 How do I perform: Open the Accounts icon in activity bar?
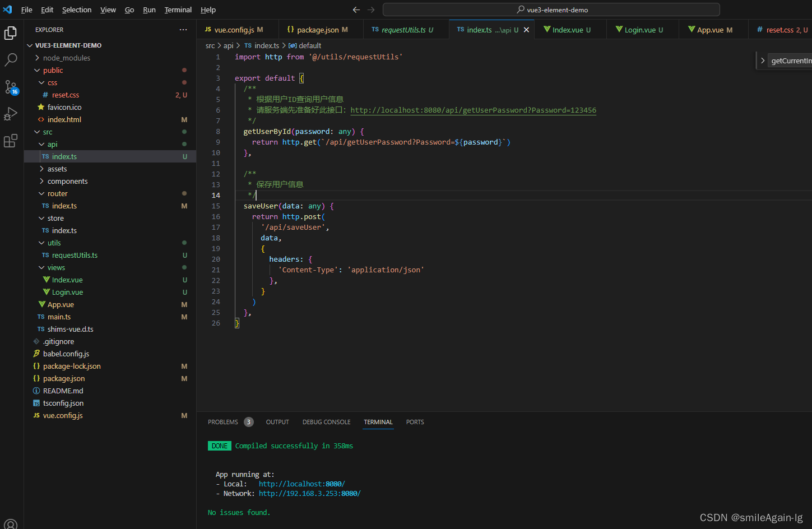tap(11, 525)
